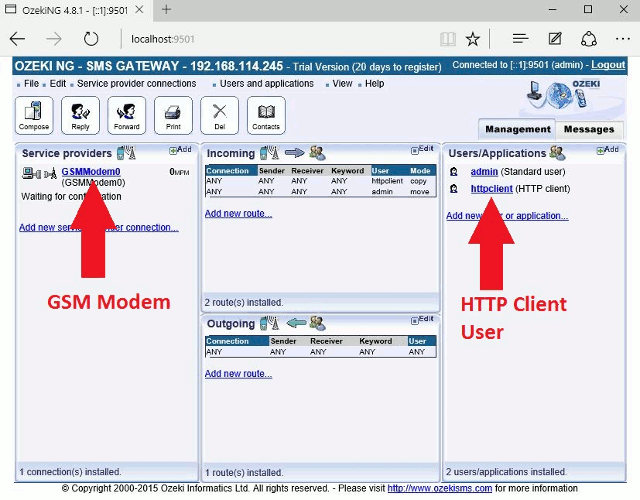Click the Compose message toolbar icon
640x500 pixels.
point(34,116)
